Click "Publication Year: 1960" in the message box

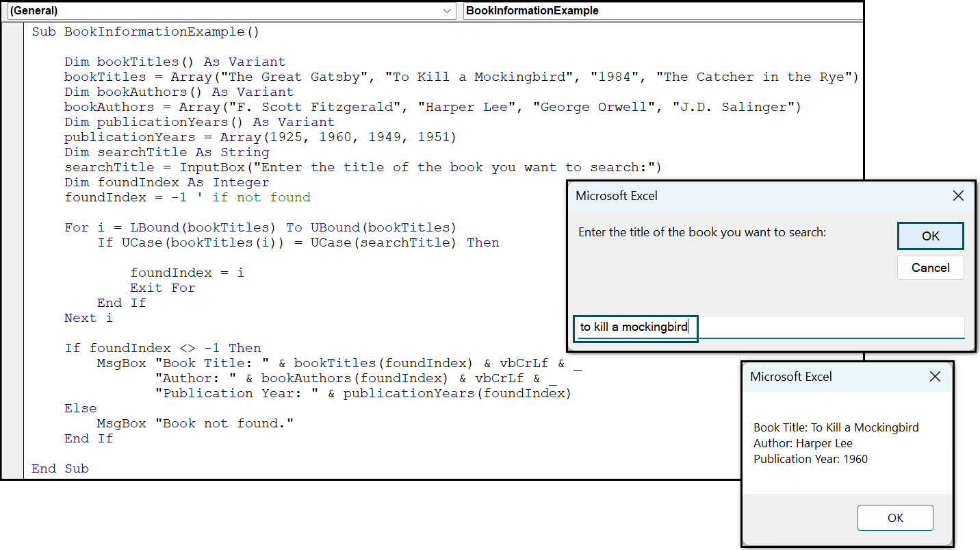tap(810, 459)
